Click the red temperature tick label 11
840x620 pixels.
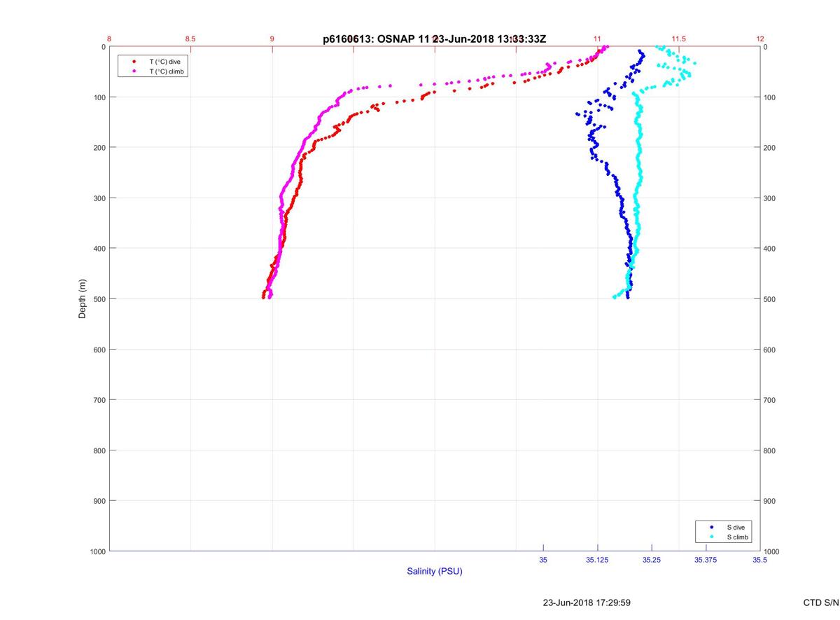pos(597,39)
